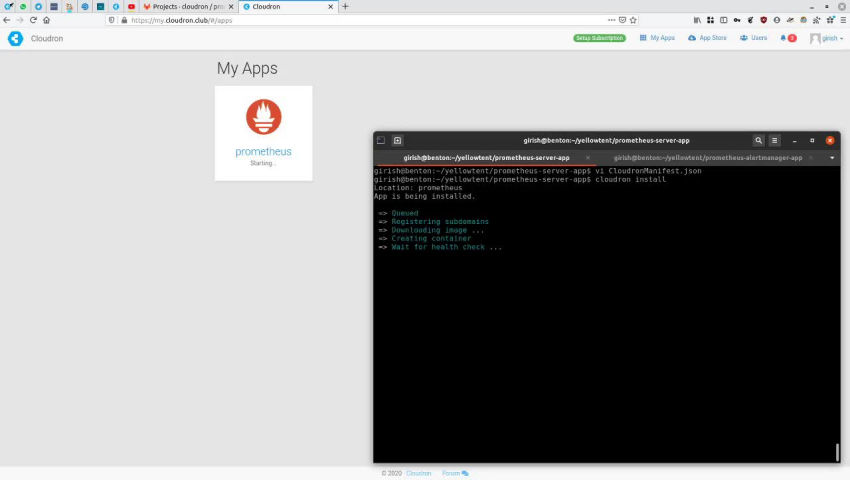The width and height of the screenshot is (850, 480).
Task: Open the Firefox hamburger menu
Action: 841,20
